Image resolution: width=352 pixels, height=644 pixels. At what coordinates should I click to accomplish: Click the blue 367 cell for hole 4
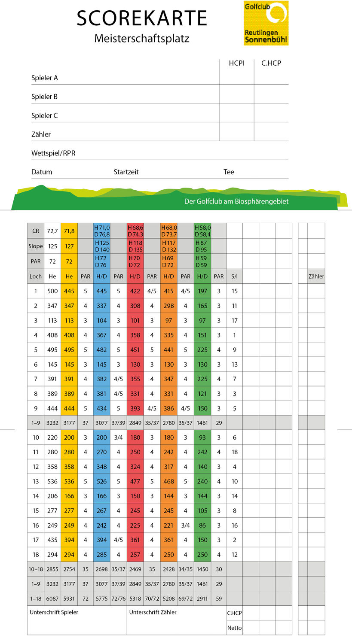(x=102, y=335)
